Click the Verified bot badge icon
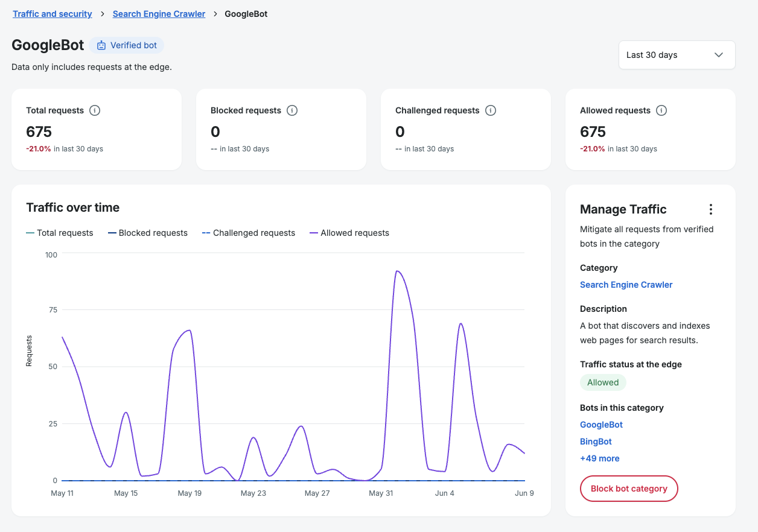The height and width of the screenshot is (532, 758). (x=101, y=45)
